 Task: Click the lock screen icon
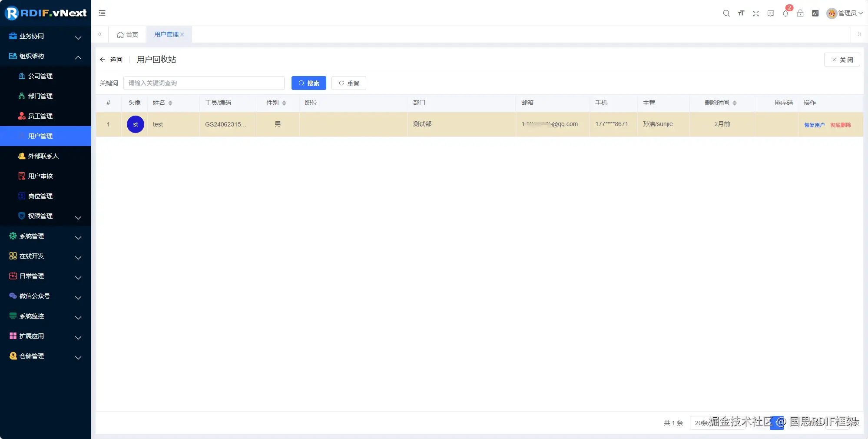800,13
